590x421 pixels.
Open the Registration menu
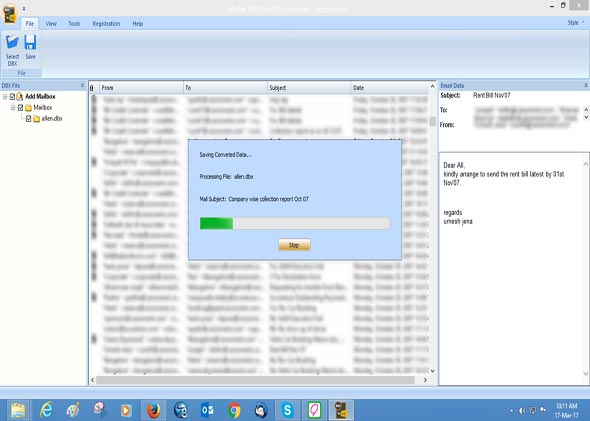[x=106, y=24]
